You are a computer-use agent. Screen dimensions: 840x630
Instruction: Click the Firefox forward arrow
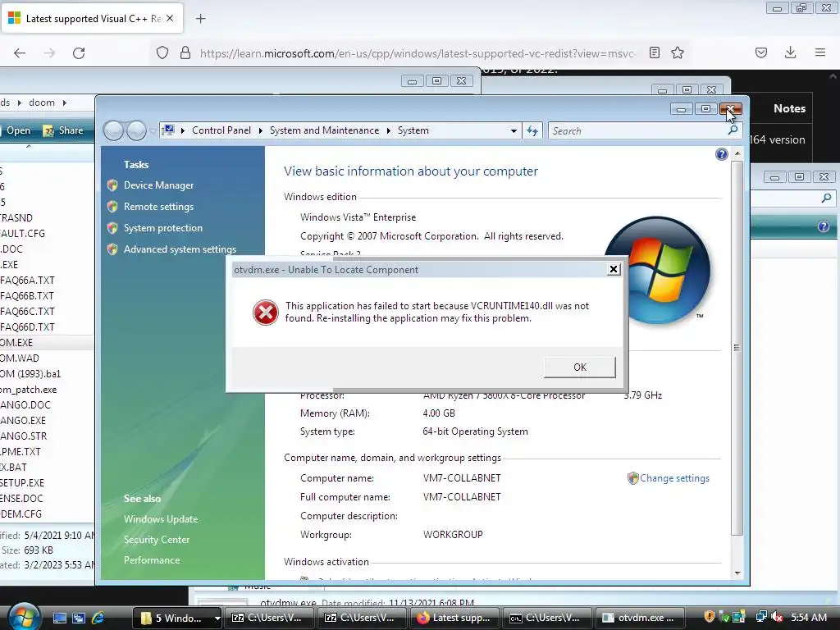coord(48,53)
